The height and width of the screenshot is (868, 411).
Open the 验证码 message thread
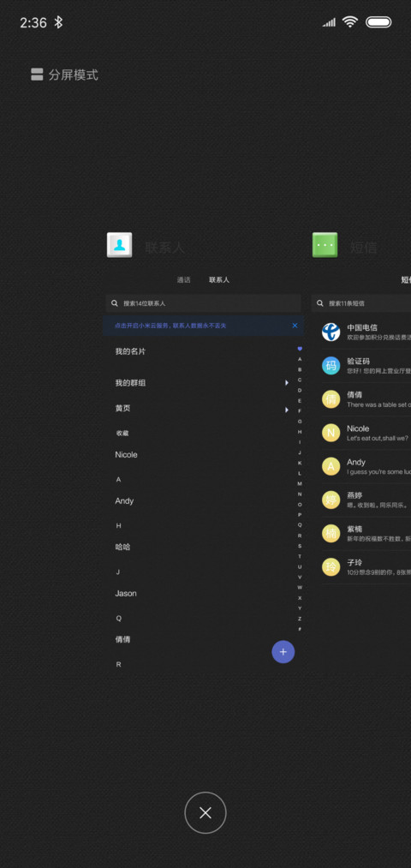(x=366, y=365)
